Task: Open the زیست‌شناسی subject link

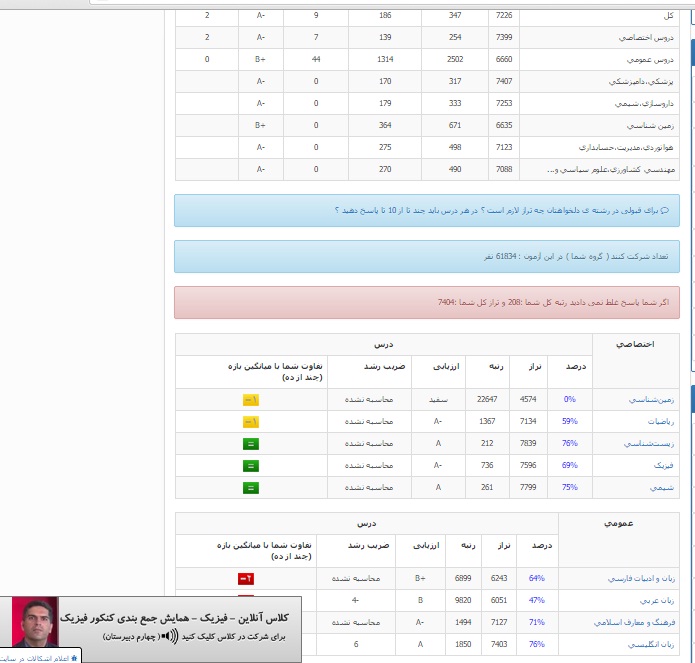Action: point(649,444)
